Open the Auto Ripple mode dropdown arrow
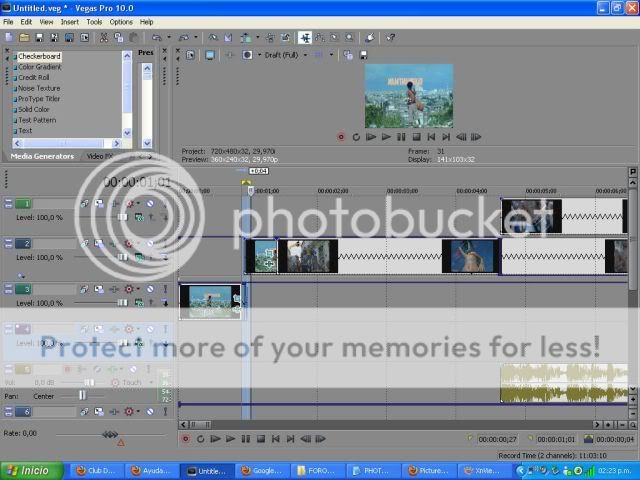Image resolution: width=640 pixels, height=480 pixels. coord(258,38)
